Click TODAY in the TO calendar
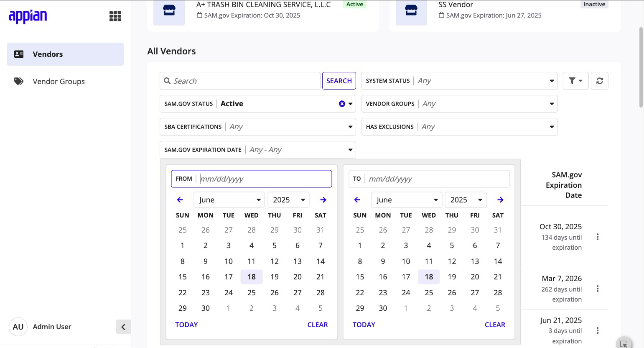This screenshot has width=644, height=348. point(364,325)
